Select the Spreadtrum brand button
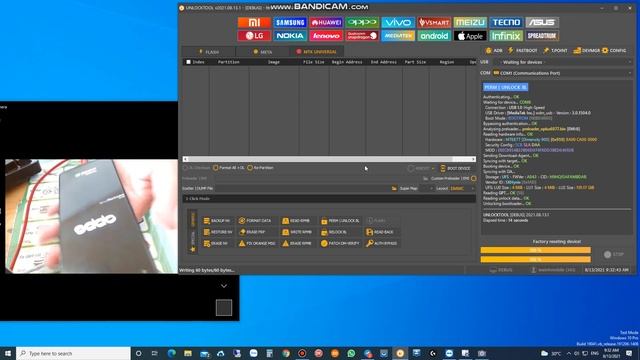Screen dimensions: 640x360 542,36
